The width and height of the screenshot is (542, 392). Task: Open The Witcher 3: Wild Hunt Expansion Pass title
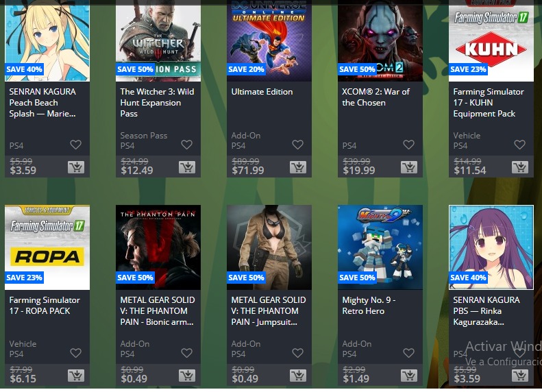(x=157, y=103)
